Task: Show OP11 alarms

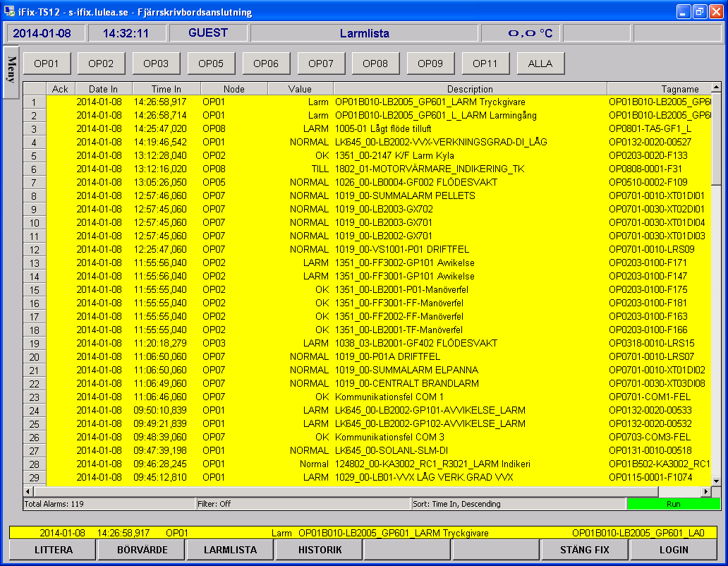Action: point(485,64)
